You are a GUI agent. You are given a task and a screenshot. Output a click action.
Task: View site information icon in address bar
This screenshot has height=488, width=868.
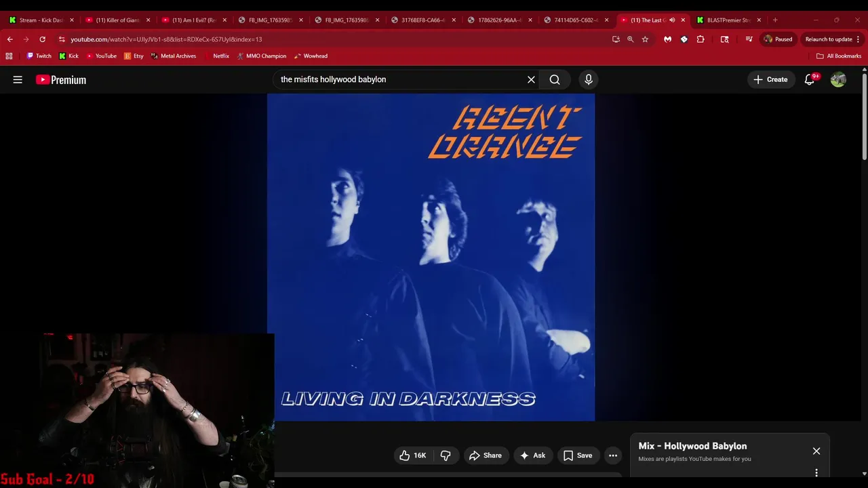click(x=62, y=39)
